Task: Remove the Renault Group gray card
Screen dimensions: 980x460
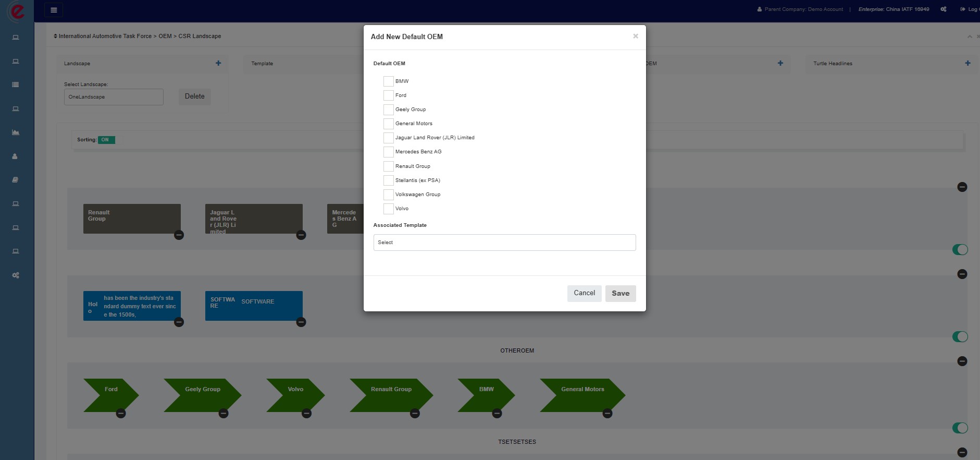Action: (x=179, y=235)
